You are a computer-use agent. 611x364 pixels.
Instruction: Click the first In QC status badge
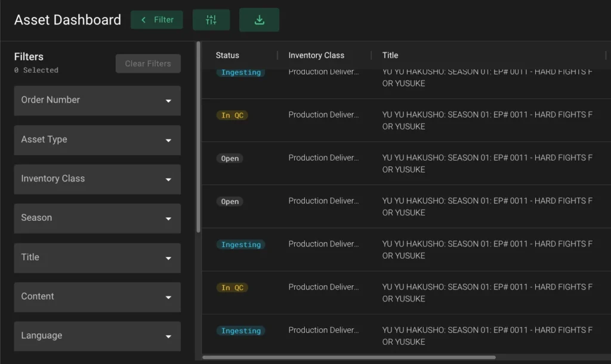(x=232, y=116)
